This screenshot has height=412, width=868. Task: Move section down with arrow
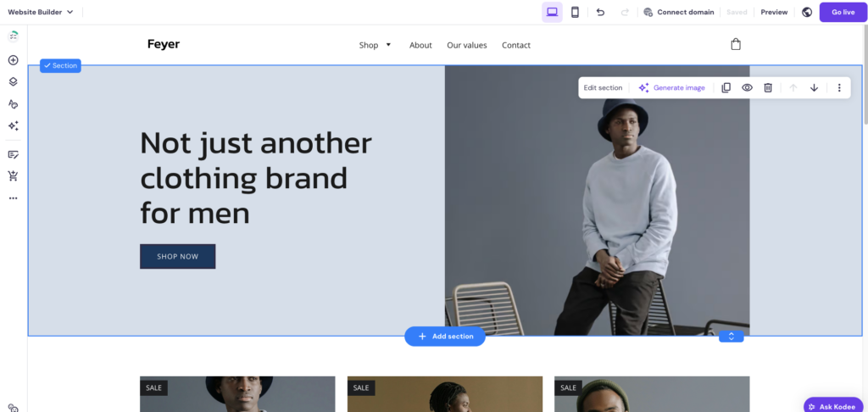[x=815, y=87]
